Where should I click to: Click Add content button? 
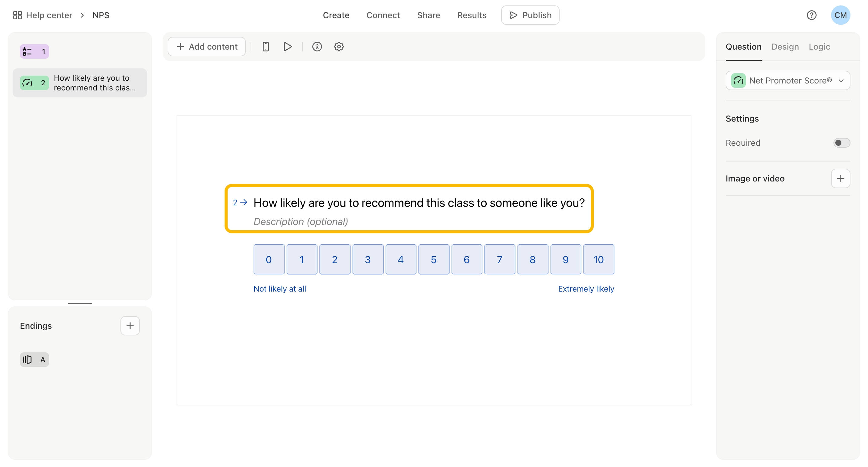coord(206,47)
